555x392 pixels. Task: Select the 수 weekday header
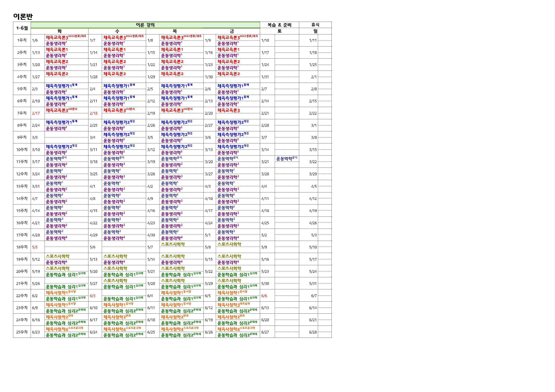(117, 31)
